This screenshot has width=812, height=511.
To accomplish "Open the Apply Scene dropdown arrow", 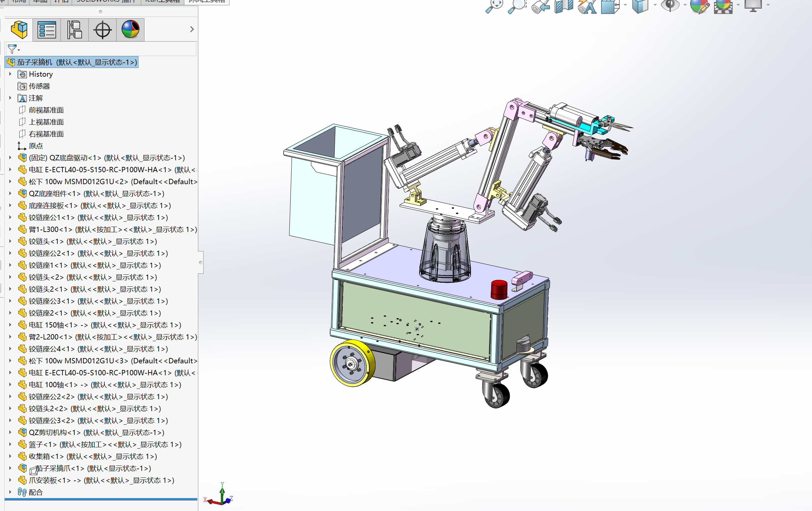I will (x=738, y=5).
